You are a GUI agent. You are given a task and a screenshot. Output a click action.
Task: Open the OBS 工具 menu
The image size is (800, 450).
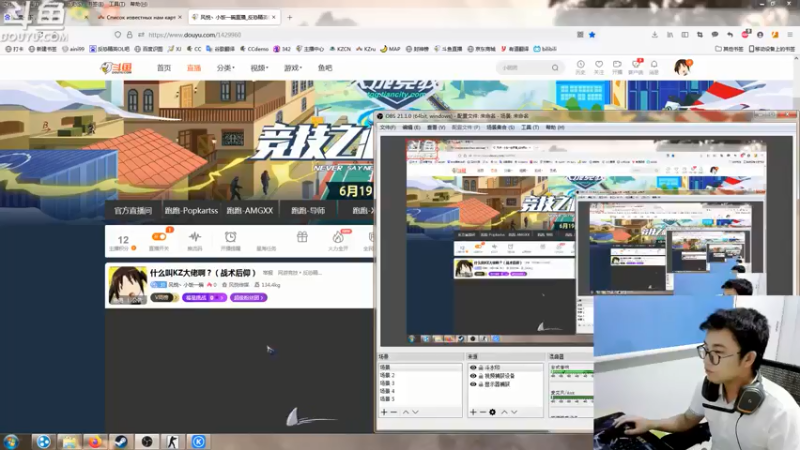click(x=530, y=127)
